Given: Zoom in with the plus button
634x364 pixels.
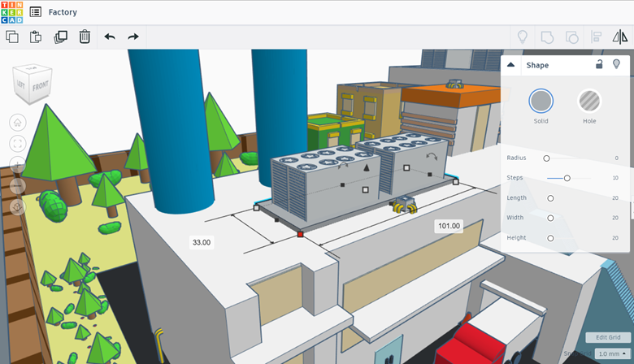Looking at the screenshot, I should tap(17, 165).
